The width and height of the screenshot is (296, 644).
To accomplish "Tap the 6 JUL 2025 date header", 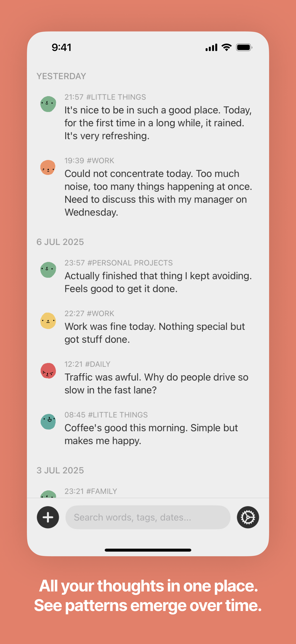I will [x=60, y=242].
